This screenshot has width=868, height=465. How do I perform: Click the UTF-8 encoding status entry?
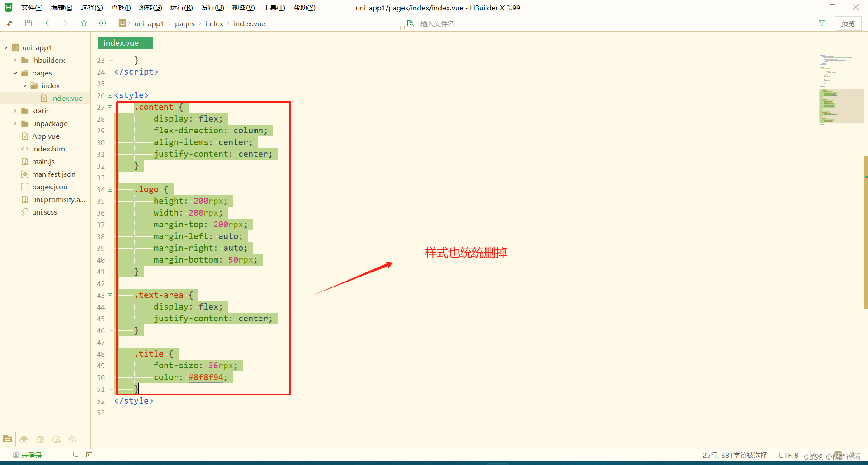[788, 455]
